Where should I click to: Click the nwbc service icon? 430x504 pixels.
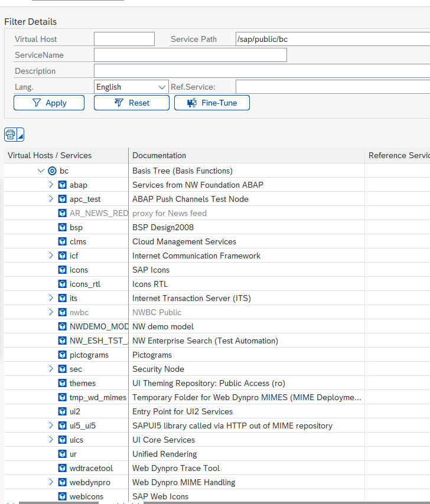(x=63, y=312)
